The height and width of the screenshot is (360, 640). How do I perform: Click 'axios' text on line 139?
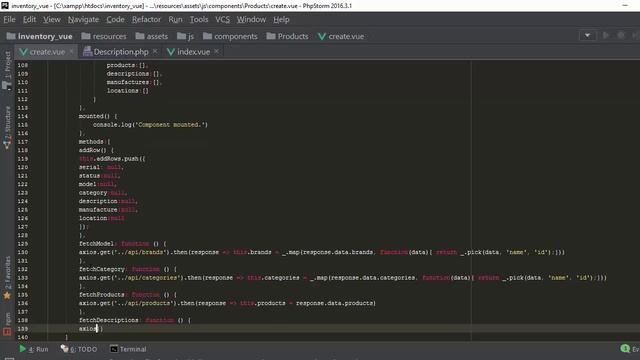click(x=88, y=329)
